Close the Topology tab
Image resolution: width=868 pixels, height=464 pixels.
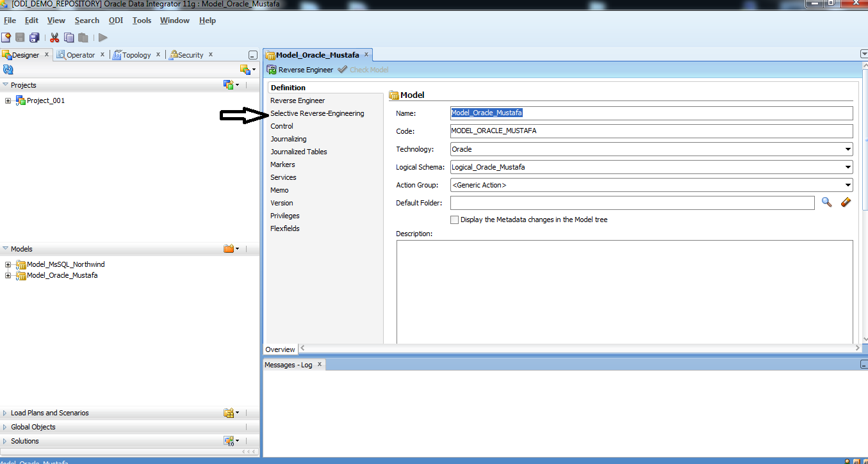point(158,54)
